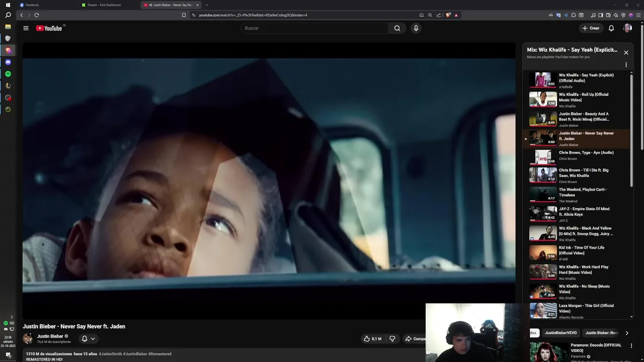644x362 pixels.
Task: Click the zoom icon in address bar
Action: (430, 15)
